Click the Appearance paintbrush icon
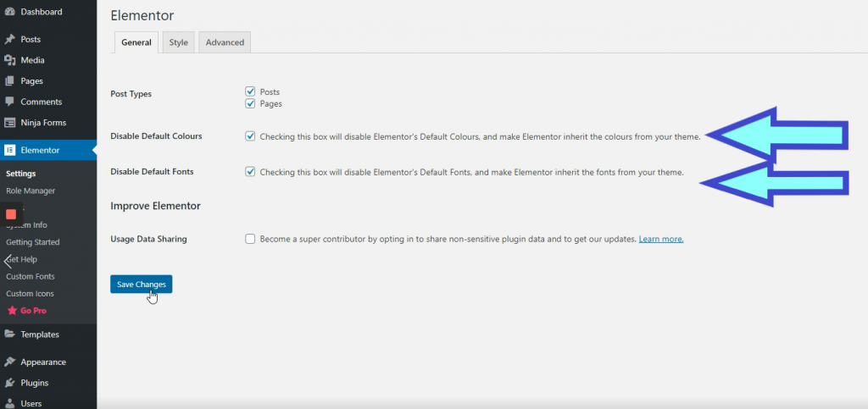Viewport: 868px width, 409px height. coord(9,362)
